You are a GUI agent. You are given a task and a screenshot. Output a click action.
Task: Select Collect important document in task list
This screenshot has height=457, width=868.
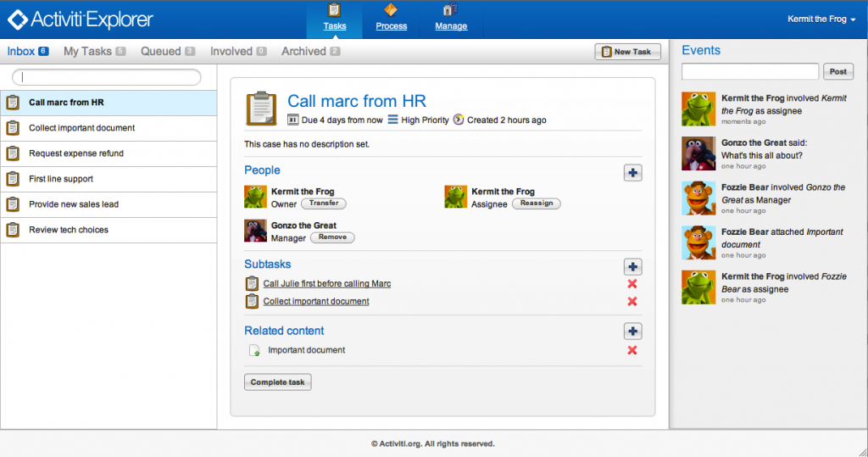[x=108, y=128]
